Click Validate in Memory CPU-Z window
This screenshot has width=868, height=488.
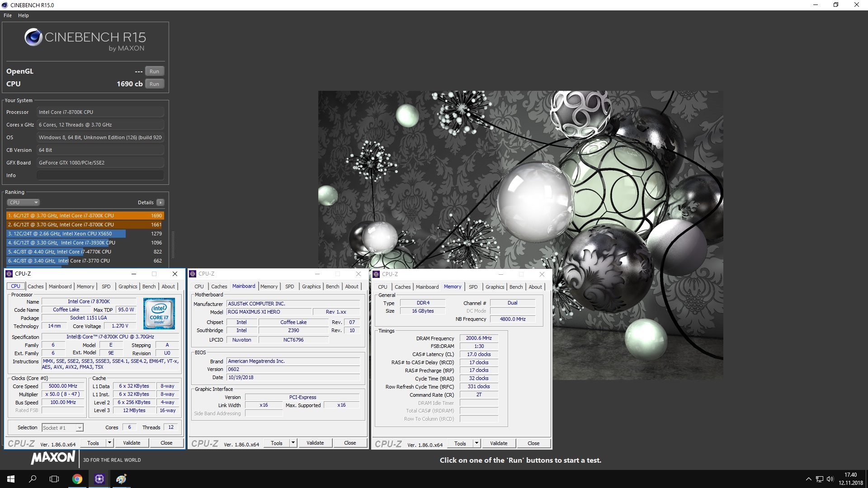click(499, 443)
